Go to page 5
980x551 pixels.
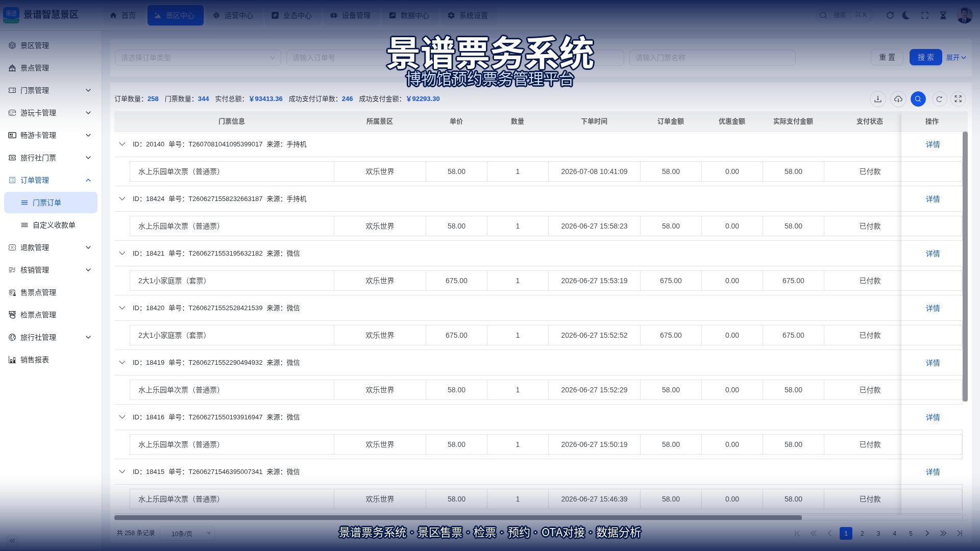click(x=911, y=534)
